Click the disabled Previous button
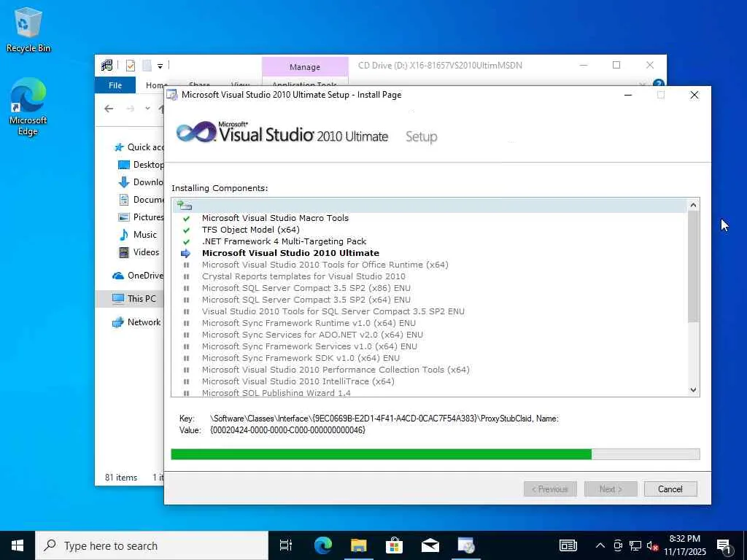Screen dimensions: 747x560 click(x=550, y=489)
